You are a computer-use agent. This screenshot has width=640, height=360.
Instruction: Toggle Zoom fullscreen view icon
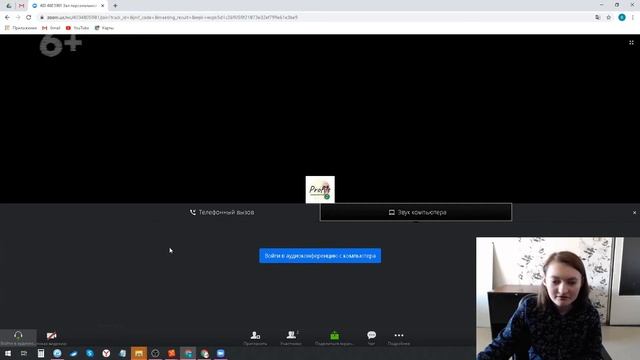coord(631,42)
